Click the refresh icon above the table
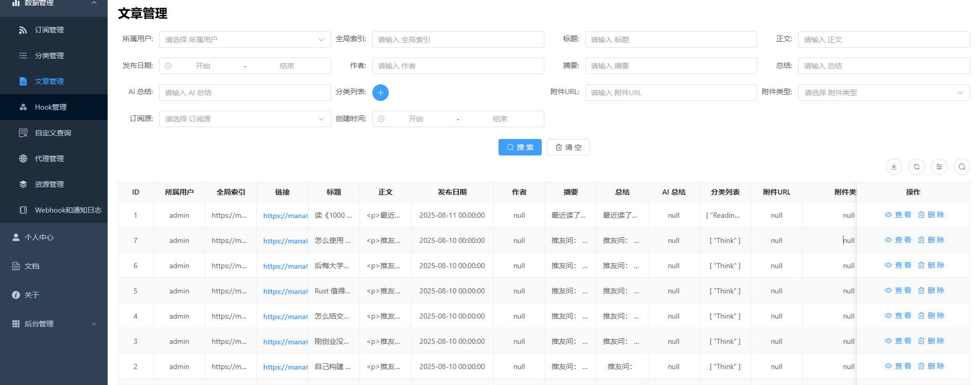The image size is (980, 385). (917, 167)
